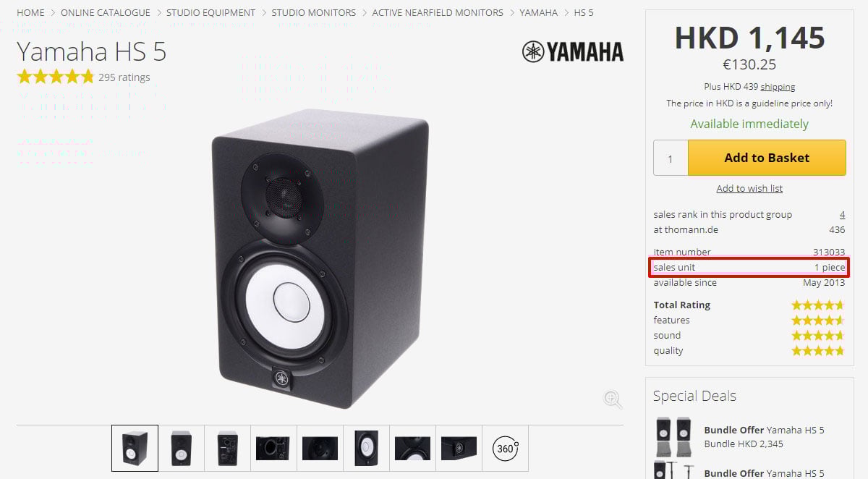Click Add to wish list link
This screenshot has width=868, height=479.
coord(749,188)
